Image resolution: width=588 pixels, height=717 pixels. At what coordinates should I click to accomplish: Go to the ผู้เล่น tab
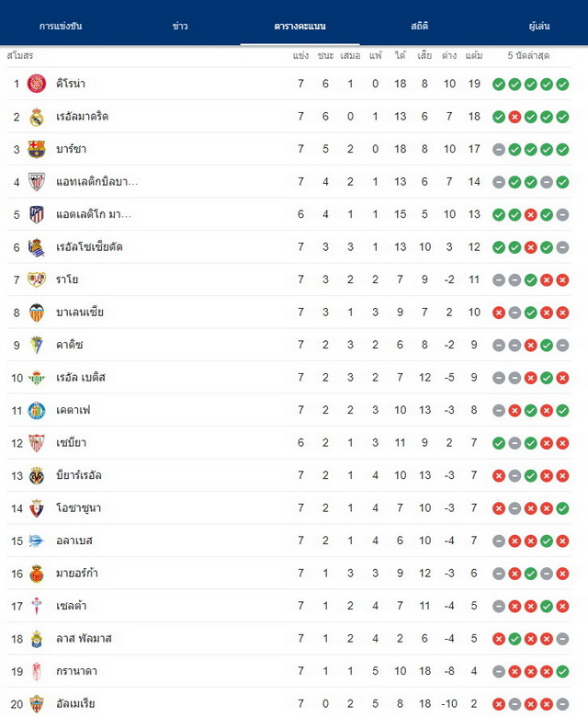coord(539,26)
